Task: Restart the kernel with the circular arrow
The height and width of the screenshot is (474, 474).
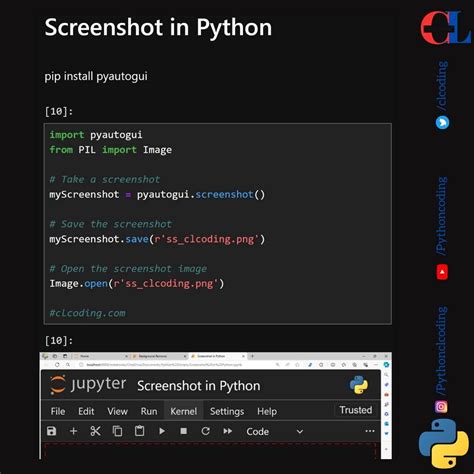Action: point(205,431)
